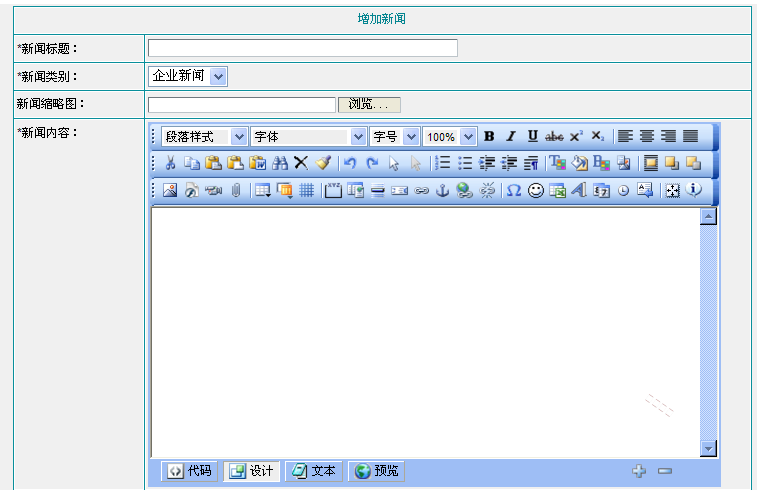
Task: Insert a numbered list
Action: tap(442, 163)
